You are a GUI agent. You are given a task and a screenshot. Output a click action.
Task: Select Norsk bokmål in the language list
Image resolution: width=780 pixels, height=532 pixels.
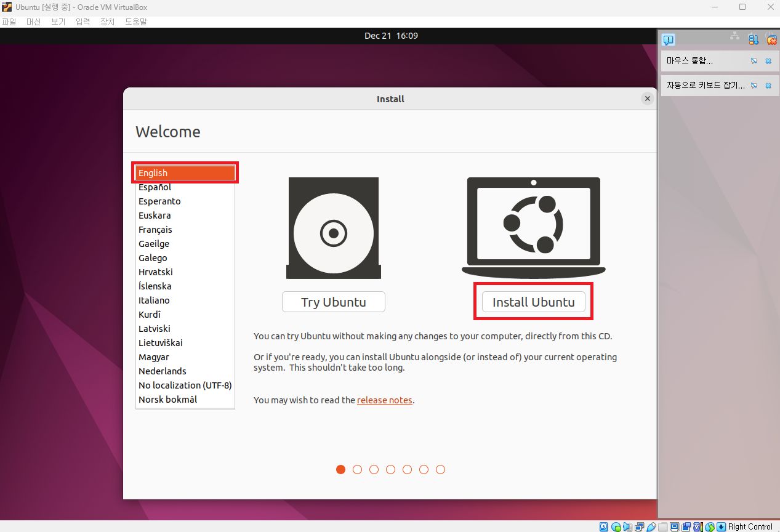(x=185, y=400)
